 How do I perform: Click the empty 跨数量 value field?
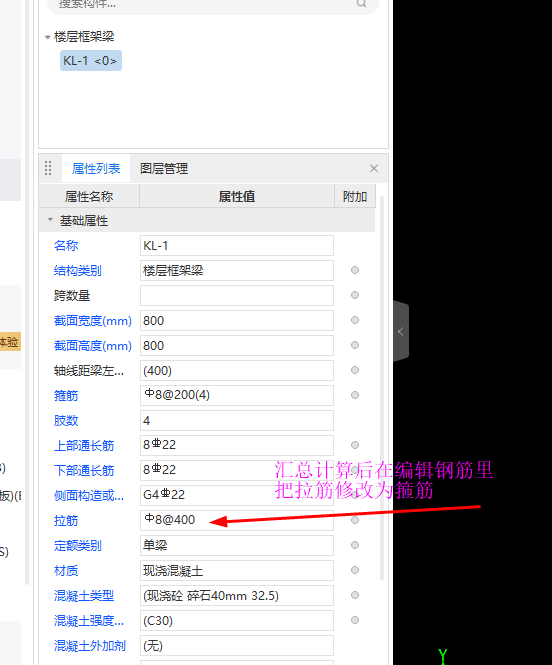(x=237, y=296)
